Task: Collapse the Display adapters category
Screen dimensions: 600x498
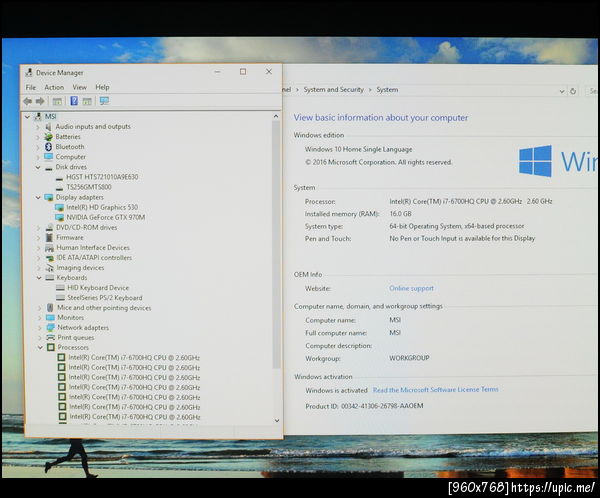Action: [x=38, y=197]
